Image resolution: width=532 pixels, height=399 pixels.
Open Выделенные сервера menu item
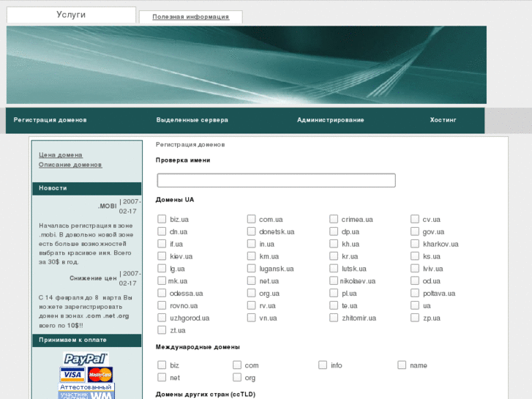pos(192,120)
